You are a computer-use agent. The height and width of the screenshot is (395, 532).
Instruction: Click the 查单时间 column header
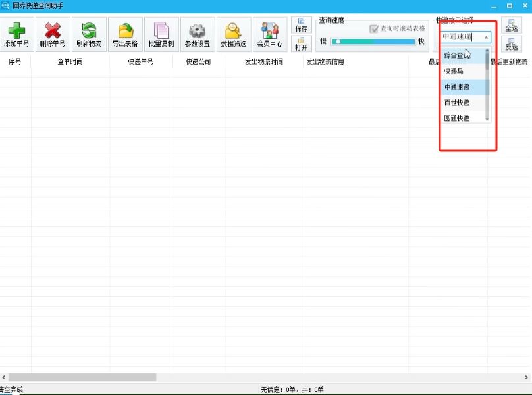click(70, 62)
